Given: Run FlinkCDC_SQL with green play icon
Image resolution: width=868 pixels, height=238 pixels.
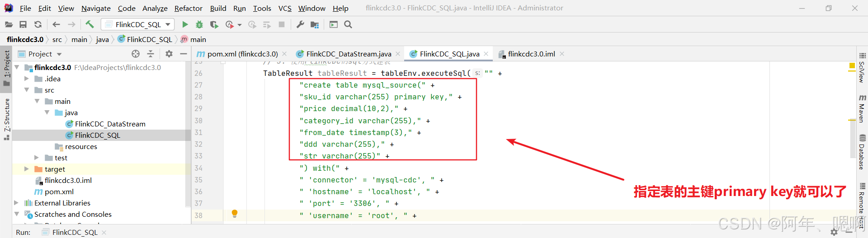Looking at the screenshot, I should click(x=185, y=24).
